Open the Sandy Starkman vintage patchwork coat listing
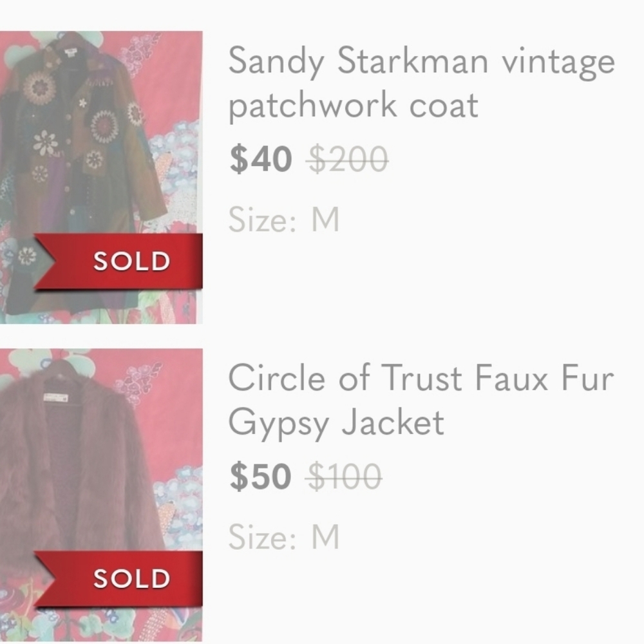The width and height of the screenshot is (644, 644). (422, 62)
